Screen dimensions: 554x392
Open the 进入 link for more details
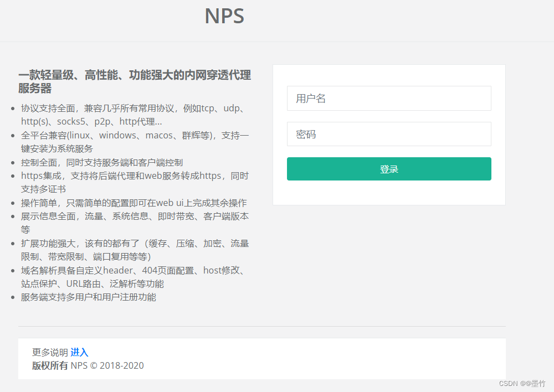[x=80, y=352]
